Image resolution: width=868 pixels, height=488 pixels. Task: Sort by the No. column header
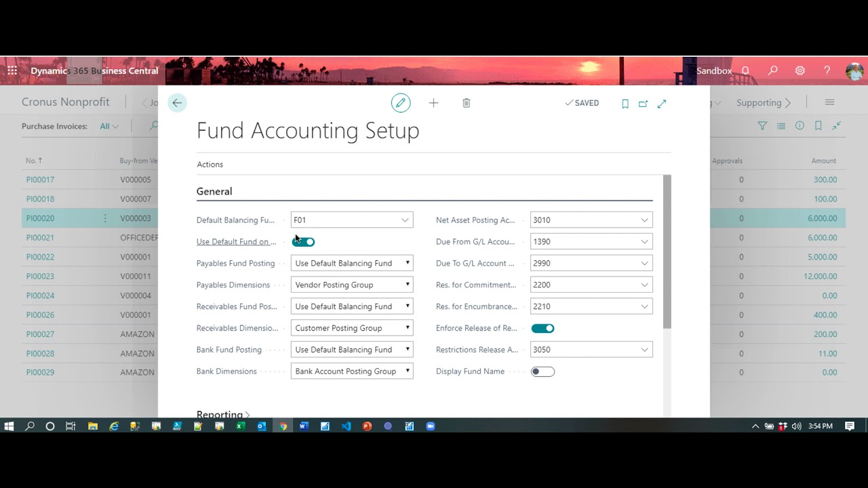pyautogui.click(x=34, y=161)
